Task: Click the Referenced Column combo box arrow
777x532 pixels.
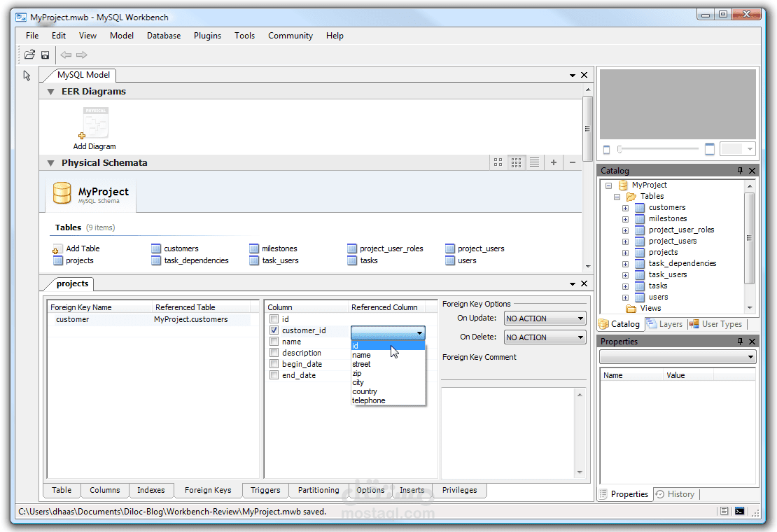Action: (420, 333)
